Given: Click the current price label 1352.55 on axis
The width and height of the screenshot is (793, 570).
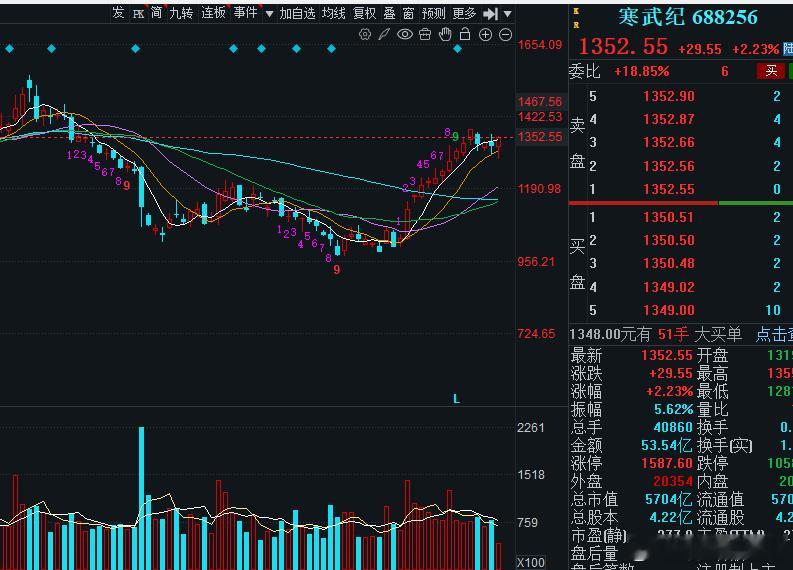Looking at the screenshot, I should (540, 137).
